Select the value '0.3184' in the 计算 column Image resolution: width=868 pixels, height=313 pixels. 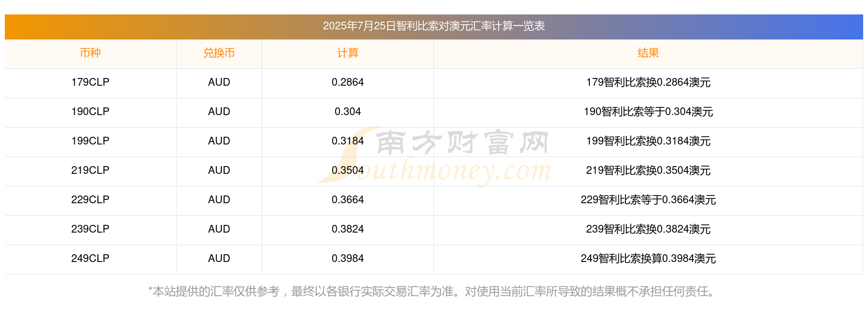(x=348, y=141)
